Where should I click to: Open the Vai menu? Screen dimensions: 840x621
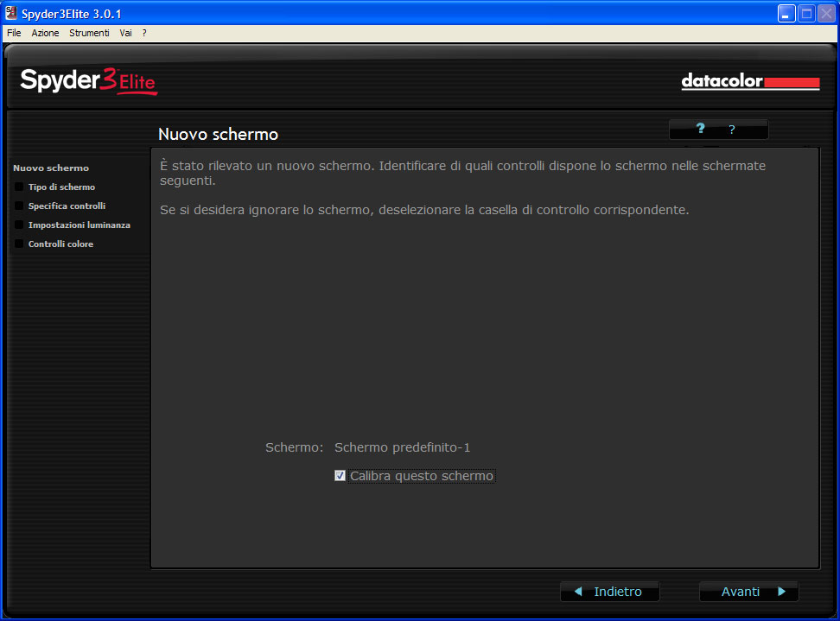(125, 33)
